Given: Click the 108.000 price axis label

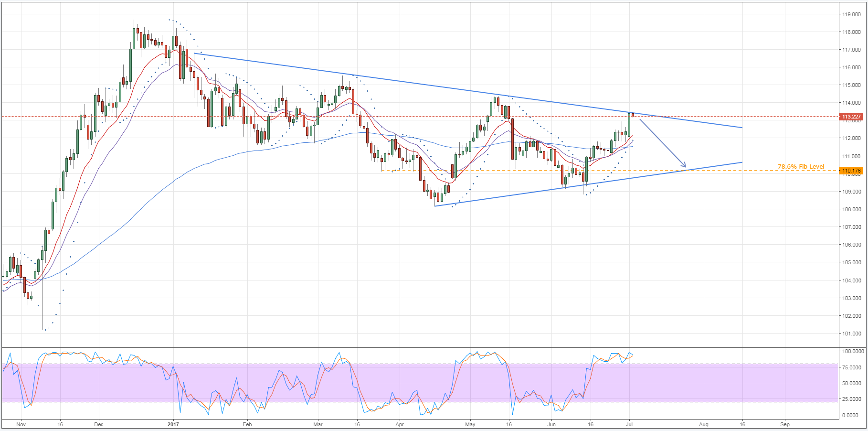Looking at the screenshot, I should [x=852, y=209].
